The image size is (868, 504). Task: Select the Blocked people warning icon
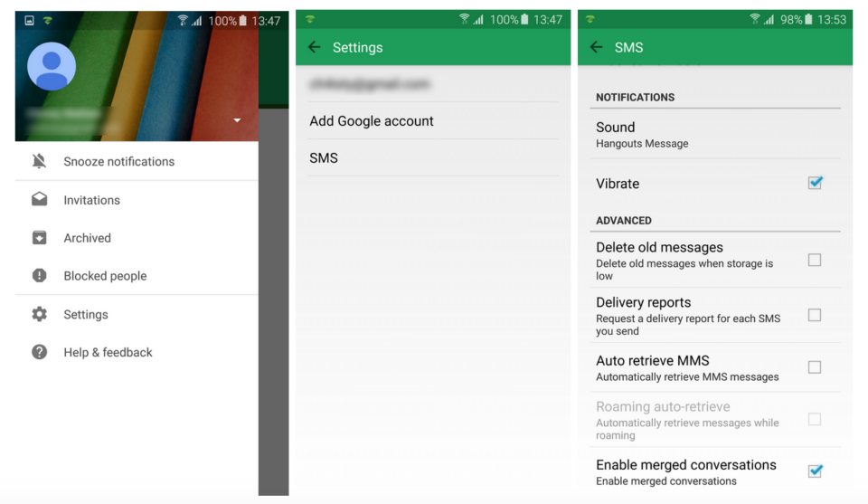[x=39, y=275]
